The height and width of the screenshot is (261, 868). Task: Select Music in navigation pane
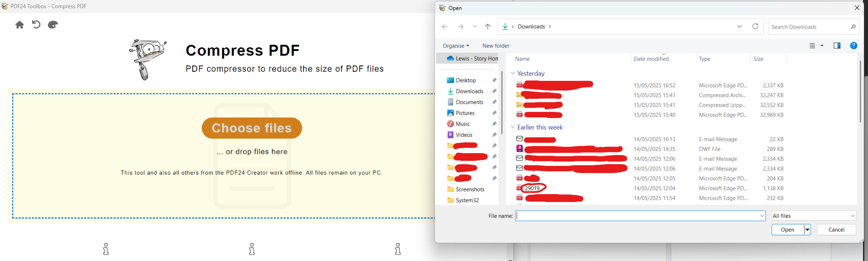click(463, 124)
